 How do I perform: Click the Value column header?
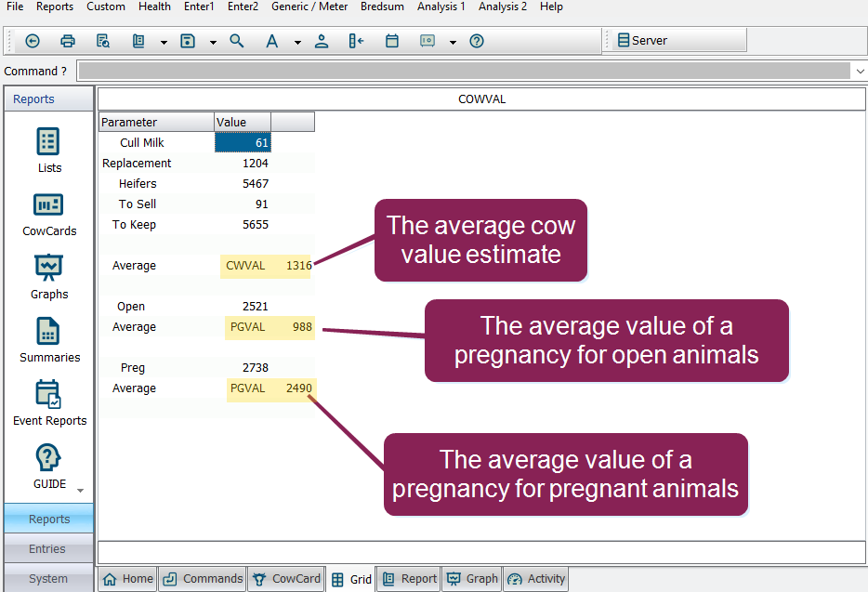(243, 122)
